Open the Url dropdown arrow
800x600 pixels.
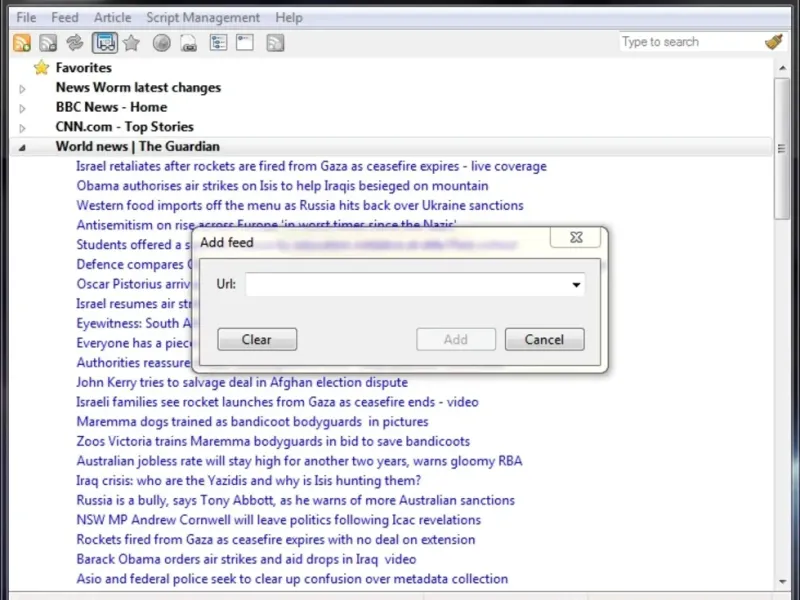pos(576,285)
